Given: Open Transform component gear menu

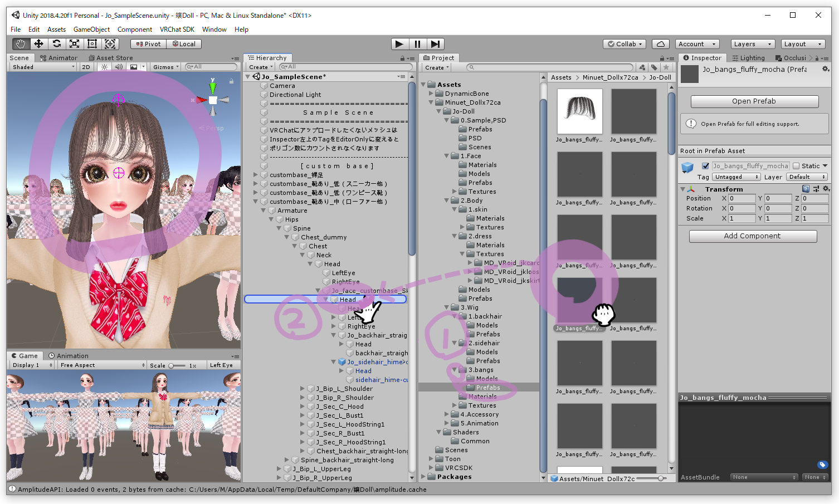Looking at the screenshot, I should 826,189.
